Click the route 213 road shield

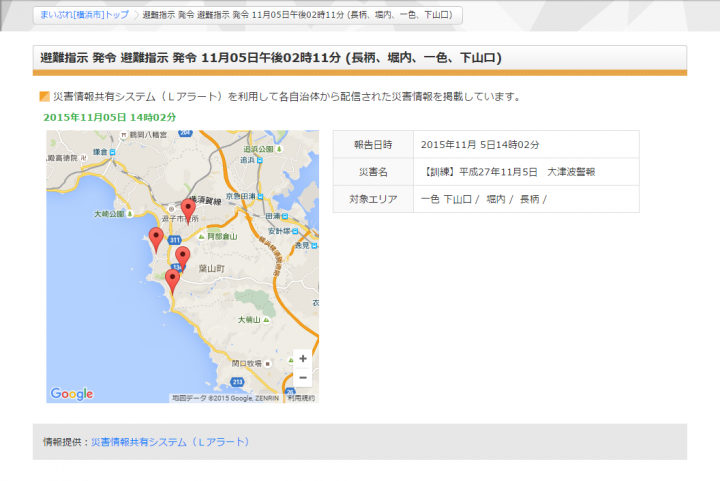pos(238,382)
